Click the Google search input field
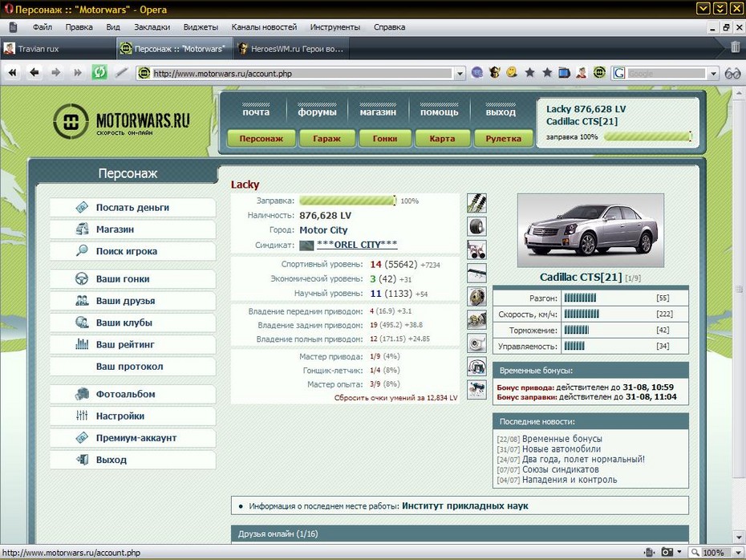746x560 pixels. [666, 74]
